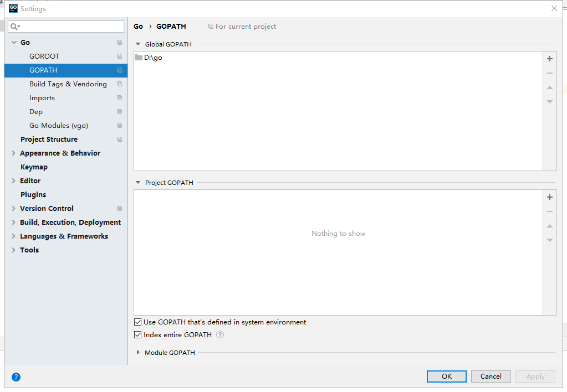Focus the settings search field
The image size is (567, 392).
tap(66, 27)
